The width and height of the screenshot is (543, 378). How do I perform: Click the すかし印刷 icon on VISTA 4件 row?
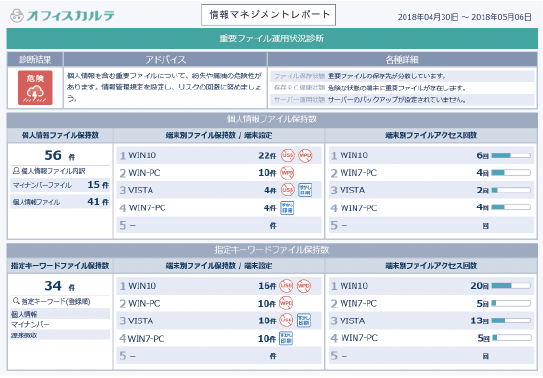click(305, 190)
